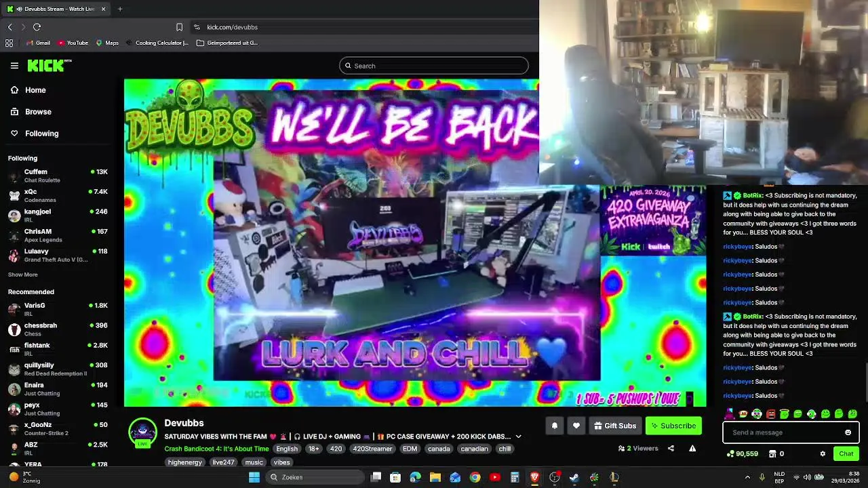Click the 2 Viewers count
The image size is (868, 488).
(x=638, y=448)
